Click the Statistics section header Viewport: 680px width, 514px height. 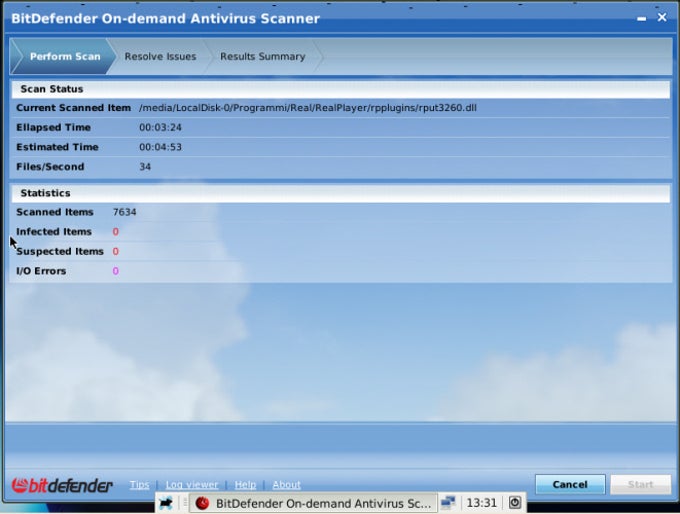pyautogui.click(x=340, y=193)
